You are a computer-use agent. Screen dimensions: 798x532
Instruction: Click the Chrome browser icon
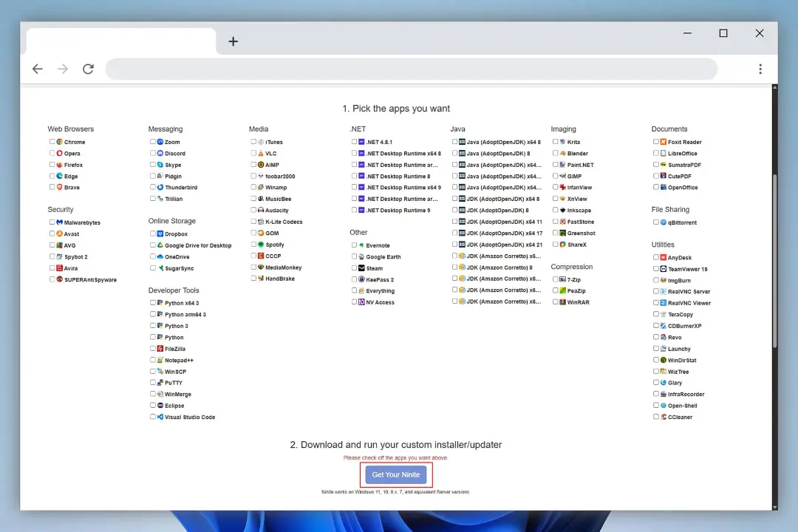[x=60, y=142]
